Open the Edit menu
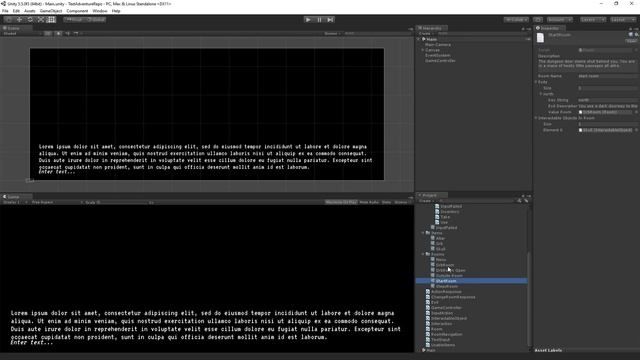Image resolution: width=640 pixels, height=360 pixels. pos(16,11)
